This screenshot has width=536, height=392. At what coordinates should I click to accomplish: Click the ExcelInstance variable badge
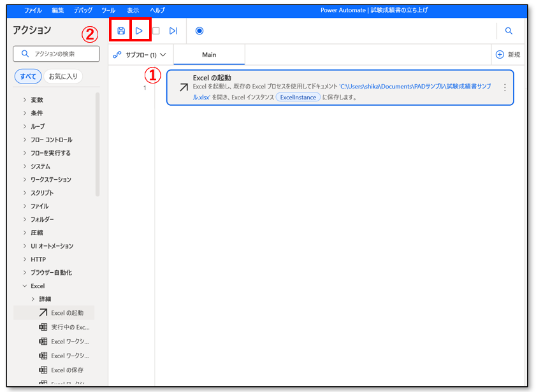(x=298, y=98)
